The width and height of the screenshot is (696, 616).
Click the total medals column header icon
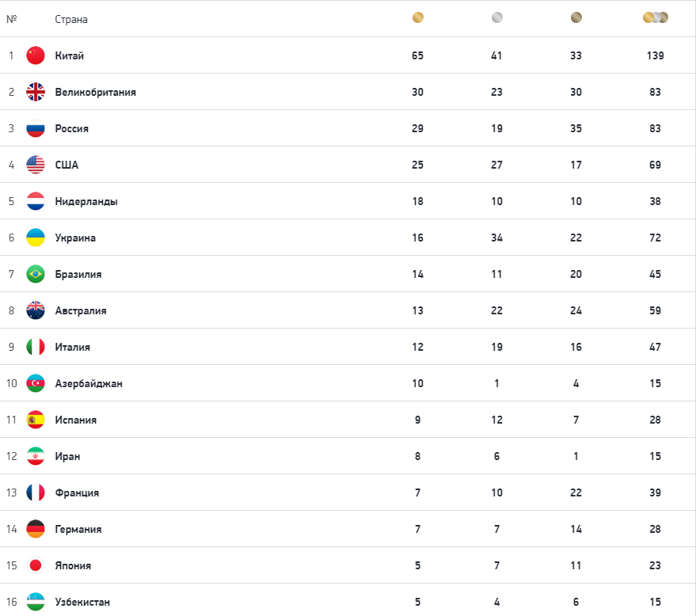655,18
